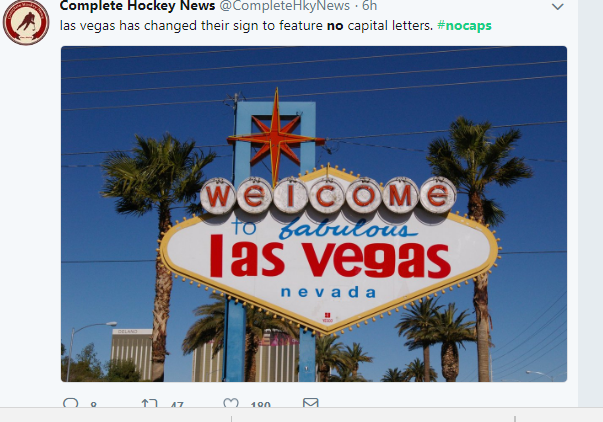Screen dimensions: 603x422
Task: Click the reply count number
Action: coord(93,404)
